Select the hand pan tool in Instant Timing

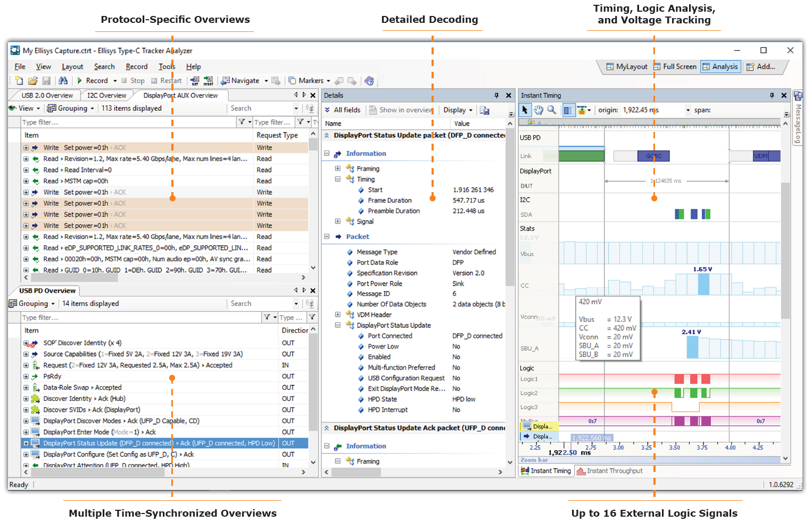pyautogui.click(x=538, y=110)
